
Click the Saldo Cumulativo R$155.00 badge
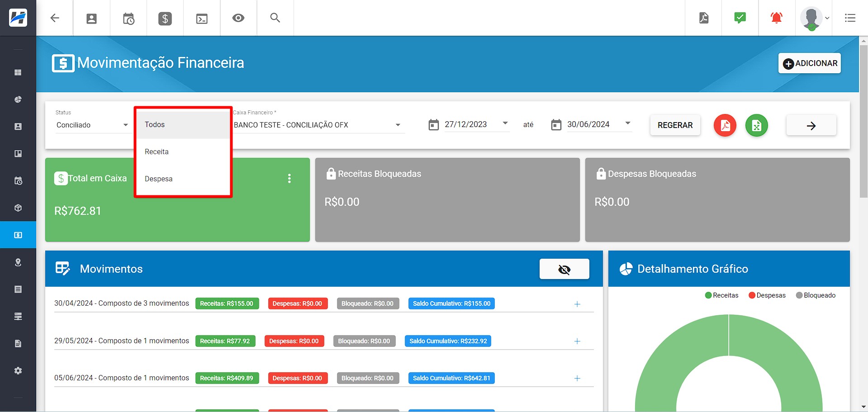[x=451, y=303]
